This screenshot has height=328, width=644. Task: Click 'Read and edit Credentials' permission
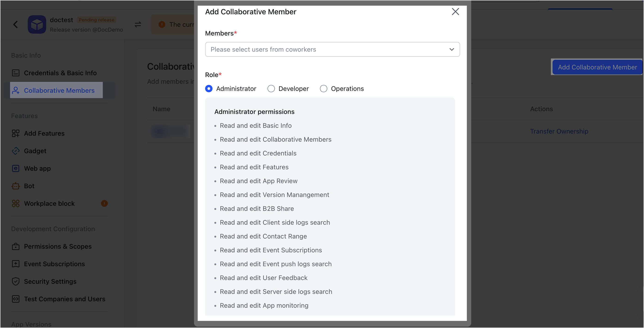coord(258,153)
